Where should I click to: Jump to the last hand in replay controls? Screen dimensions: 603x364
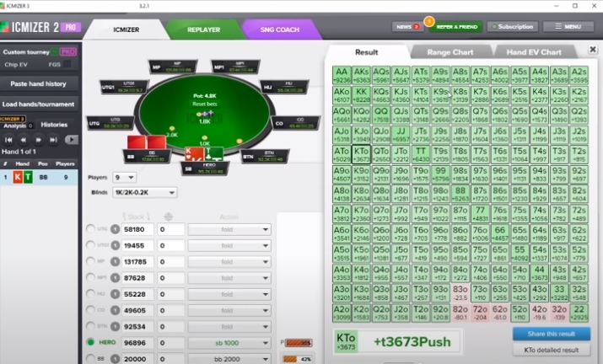pos(53,140)
